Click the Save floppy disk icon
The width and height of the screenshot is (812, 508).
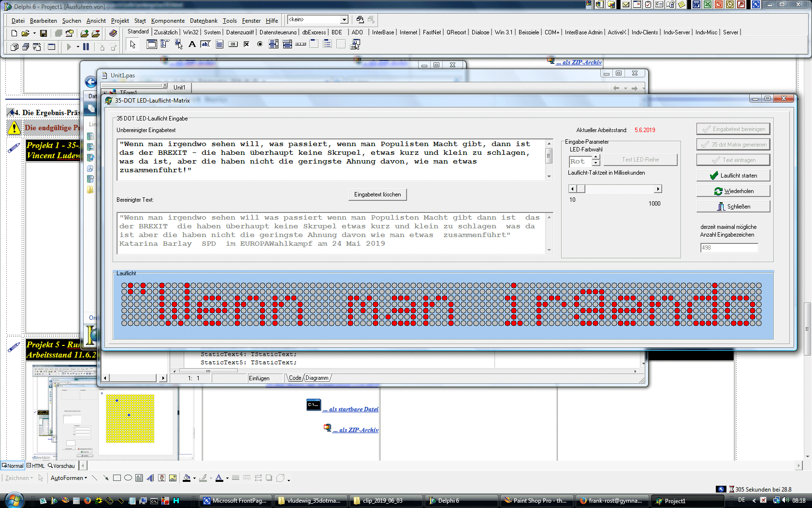coord(43,33)
